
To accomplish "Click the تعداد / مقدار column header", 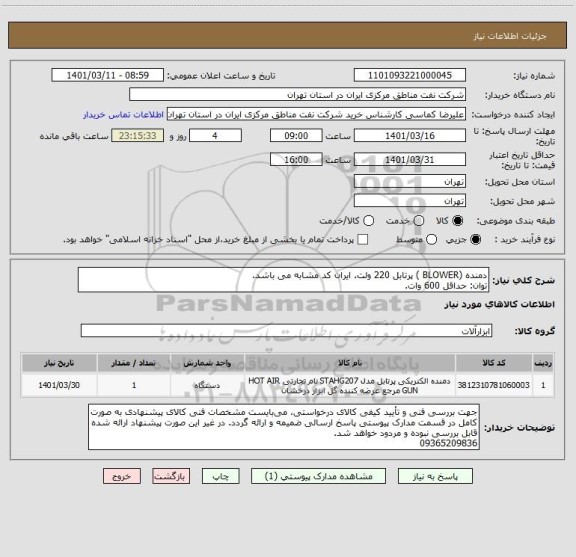I will point(134,363).
